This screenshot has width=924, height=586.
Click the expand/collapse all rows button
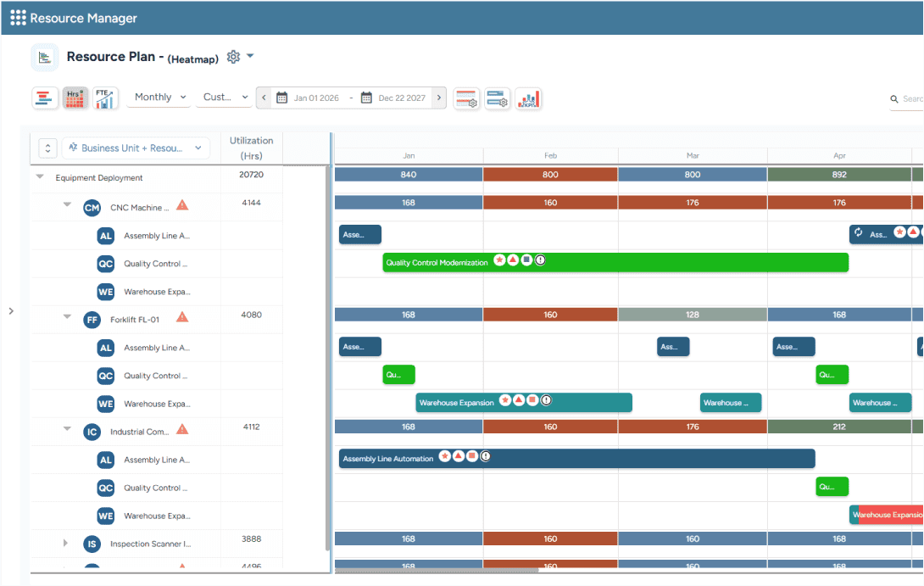tap(47, 148)
